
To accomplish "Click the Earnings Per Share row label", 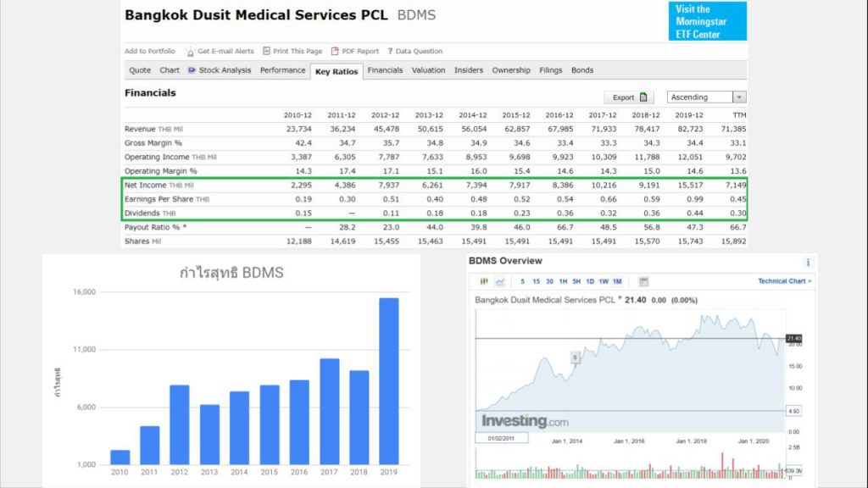I will tap(167, 199).
